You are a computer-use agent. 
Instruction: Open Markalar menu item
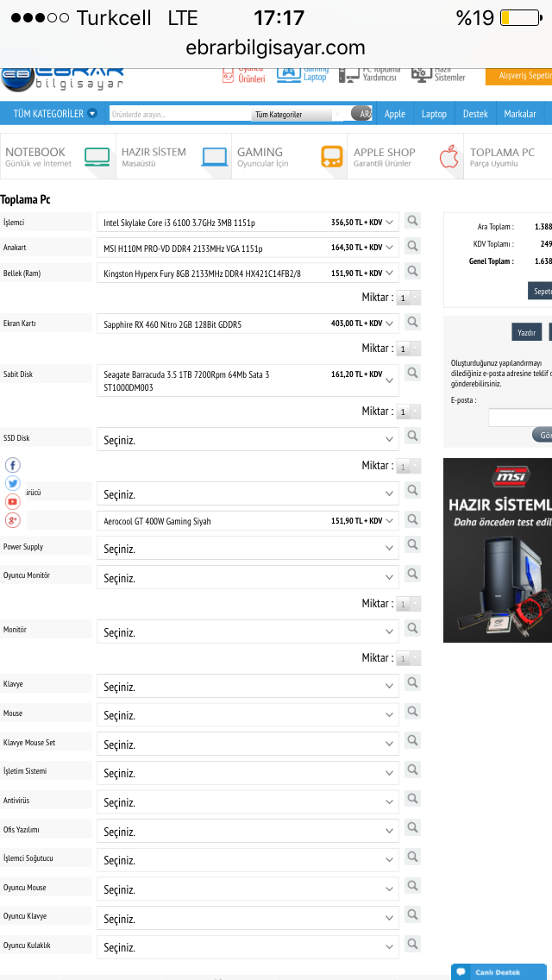520,114
